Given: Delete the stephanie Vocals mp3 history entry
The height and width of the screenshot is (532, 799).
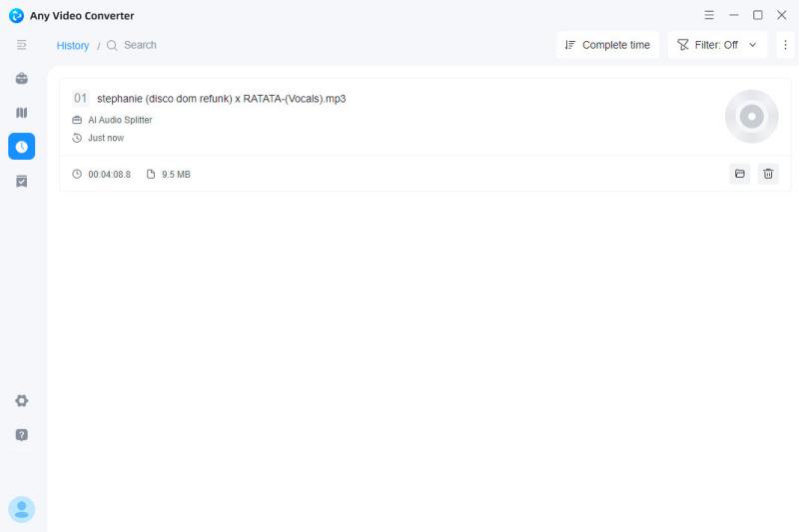Looking at the screenshot, I should click(768, 174).
